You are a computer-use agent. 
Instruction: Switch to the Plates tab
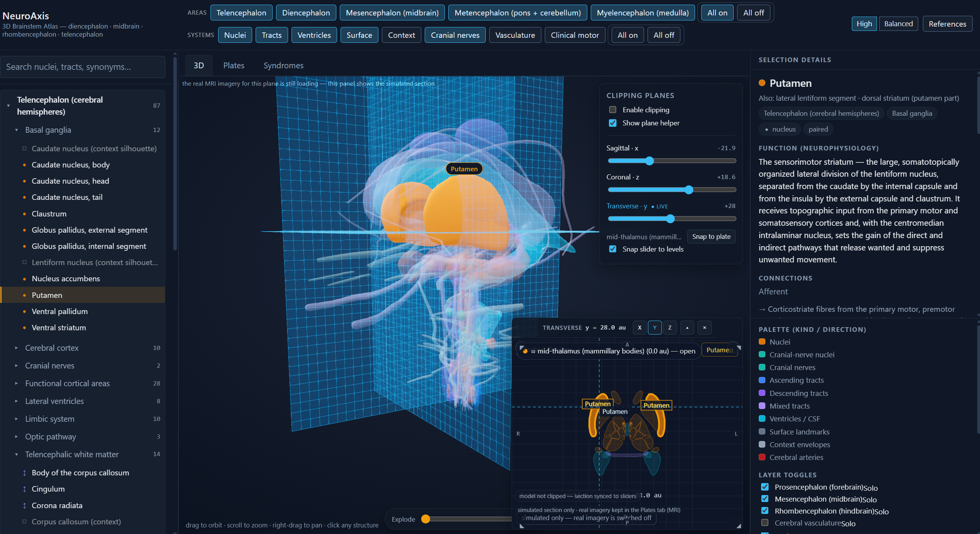click(x=234, y=66)
